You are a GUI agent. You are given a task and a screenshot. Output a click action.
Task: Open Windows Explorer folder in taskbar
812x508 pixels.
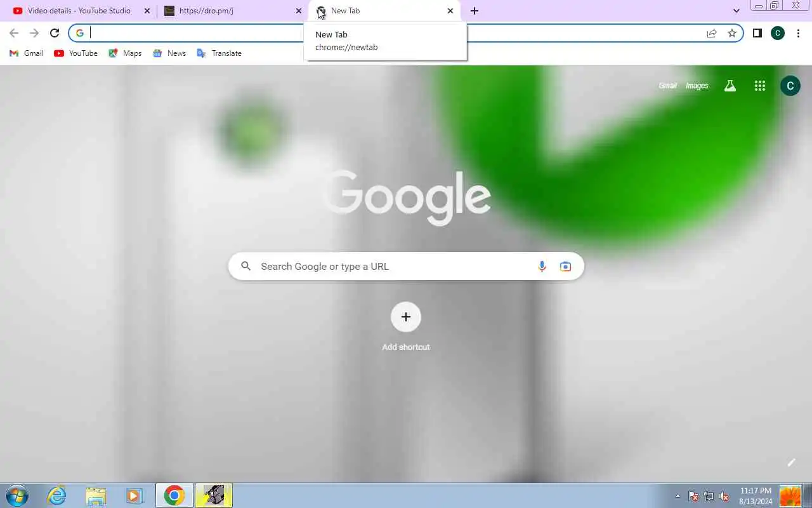96,495
